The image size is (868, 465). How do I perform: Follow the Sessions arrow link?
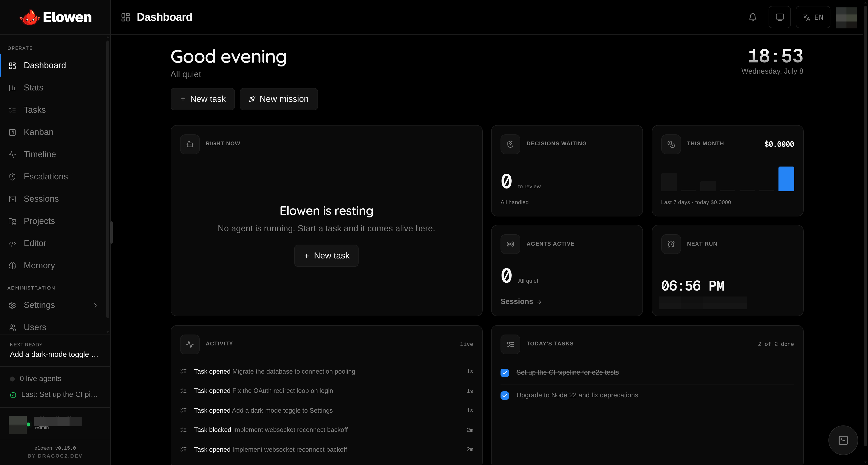tap(521, 301)
